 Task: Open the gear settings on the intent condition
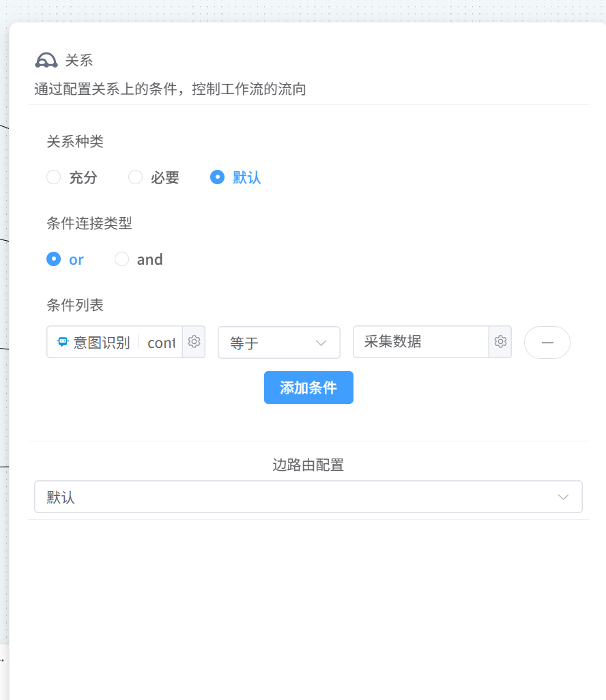(x=194, y=342)
